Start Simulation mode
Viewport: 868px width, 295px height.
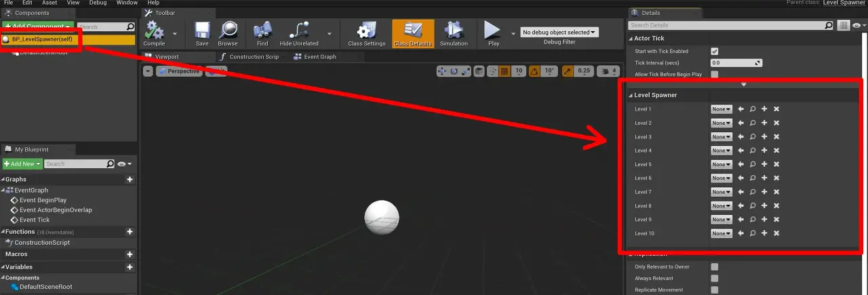pos(454,33)
